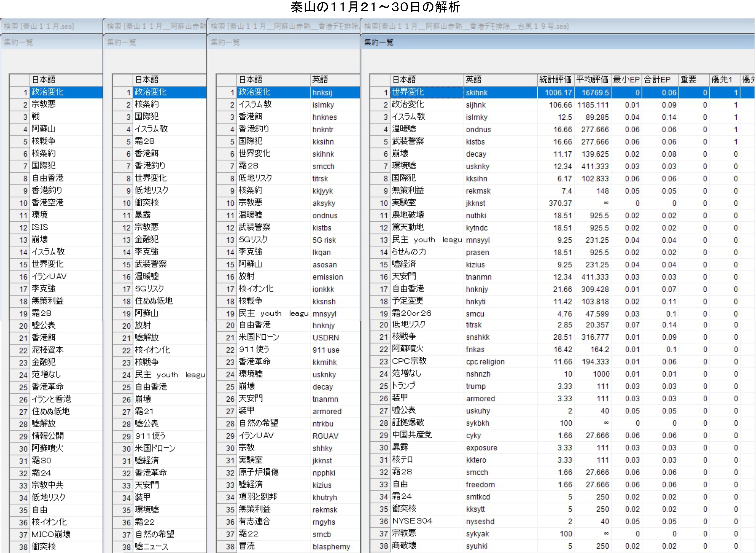Select the 世界変化 row in the rightmost table
The height and width of the screenshot is (553, 756).
pos(408,92)
